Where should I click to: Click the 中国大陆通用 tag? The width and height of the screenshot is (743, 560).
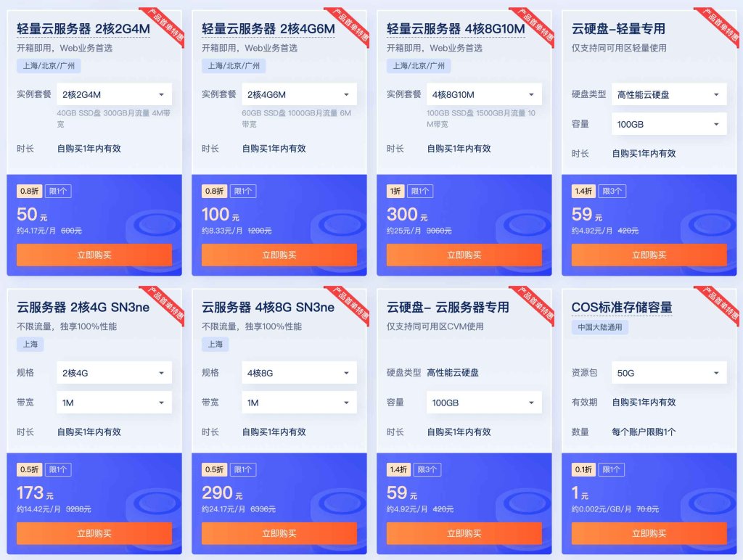click(x=600, y=327)
